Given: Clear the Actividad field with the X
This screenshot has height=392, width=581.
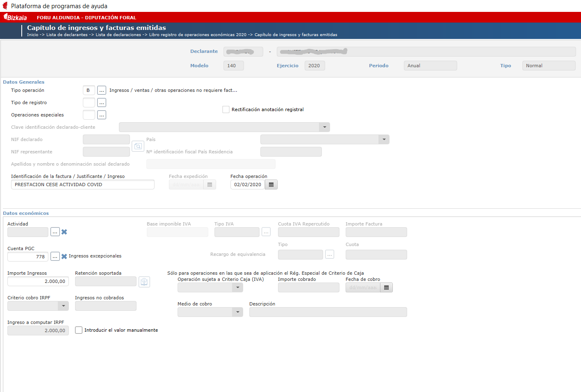Looking at the screenshot, I should pyautogui.click(x=64, y=232).
